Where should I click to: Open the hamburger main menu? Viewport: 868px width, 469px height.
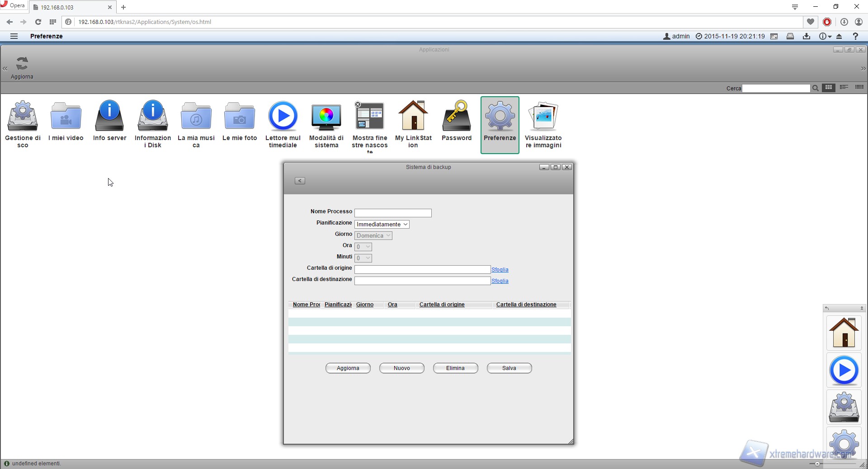[14, 36]
